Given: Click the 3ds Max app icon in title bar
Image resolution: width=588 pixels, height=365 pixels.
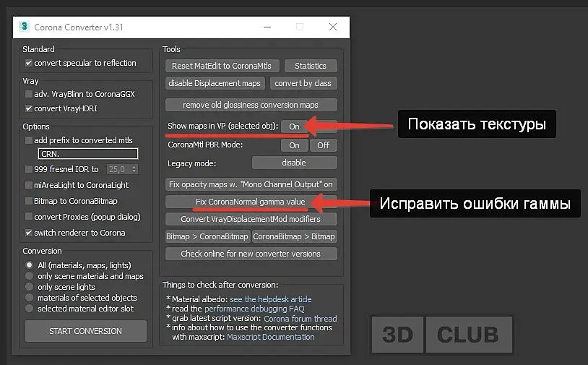Looking at the screenshot, I should tap(24, 27).
